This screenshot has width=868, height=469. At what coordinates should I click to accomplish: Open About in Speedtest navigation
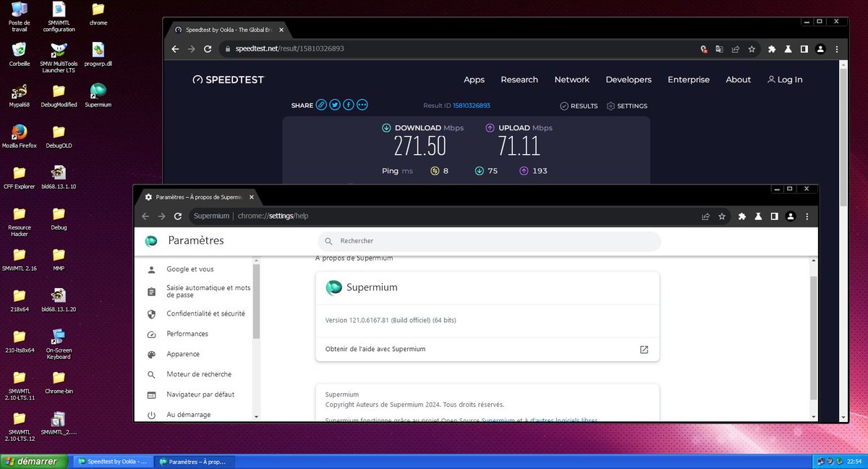tap(739, 80)
